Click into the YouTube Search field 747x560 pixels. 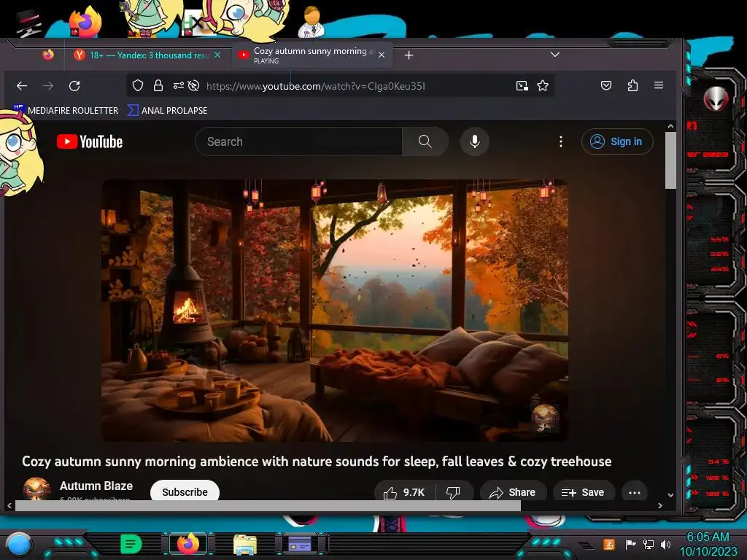(x=298, y=141)
